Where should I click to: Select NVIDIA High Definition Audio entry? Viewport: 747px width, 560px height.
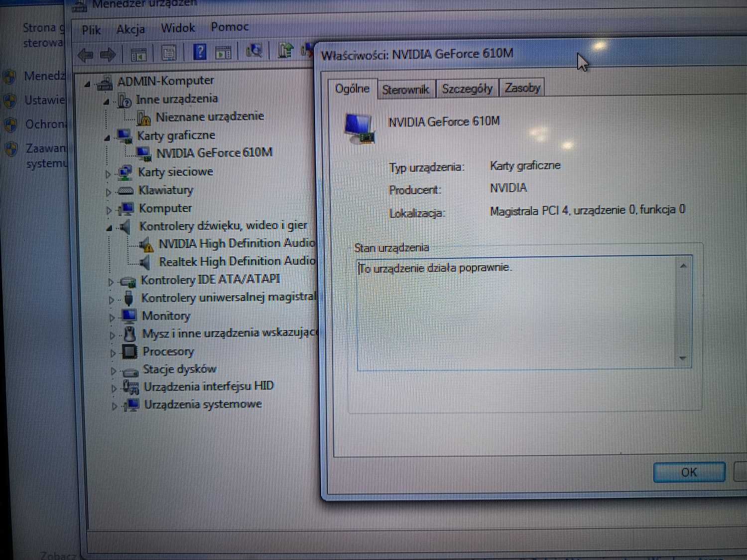[237, 243]
